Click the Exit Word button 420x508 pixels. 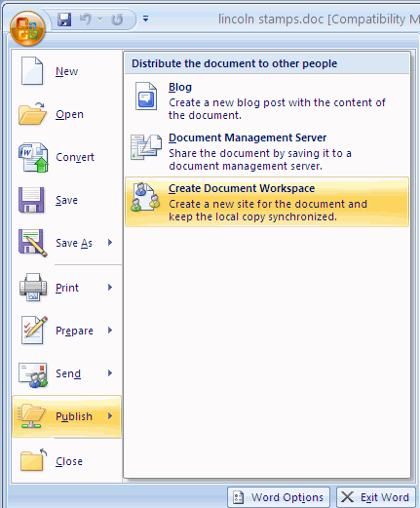click(376, 497)
